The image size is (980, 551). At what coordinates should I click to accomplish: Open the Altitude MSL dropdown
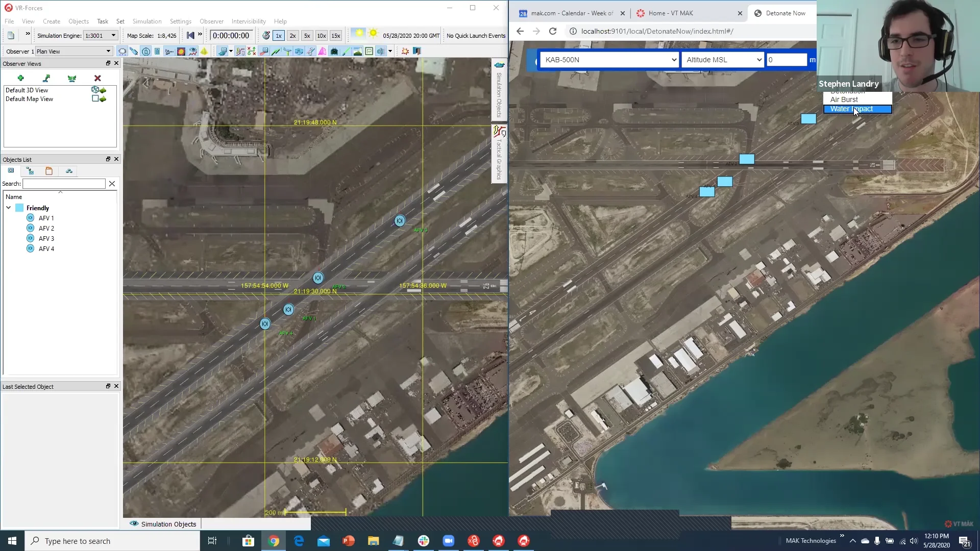click(x=723, y=60)
